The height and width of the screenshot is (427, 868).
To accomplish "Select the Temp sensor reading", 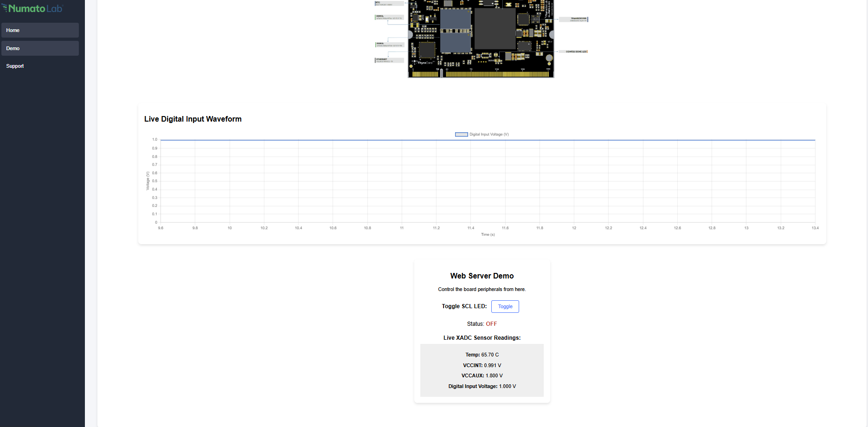I will (x=482, y=355).
